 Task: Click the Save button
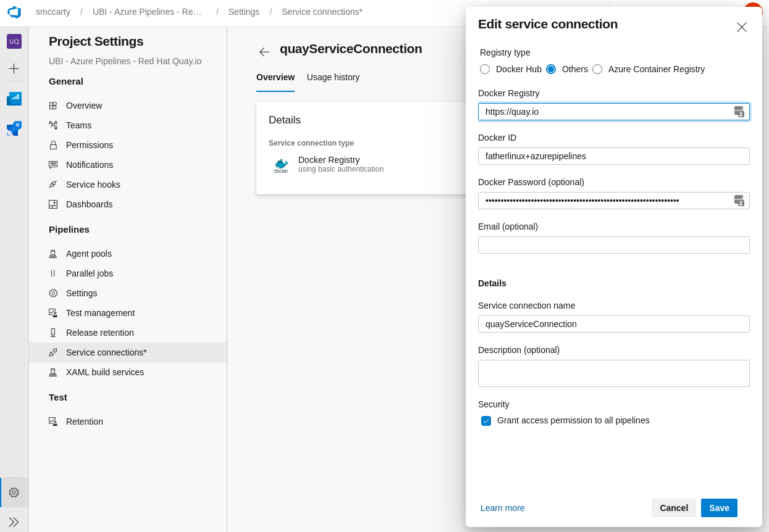tap(719, 508)
